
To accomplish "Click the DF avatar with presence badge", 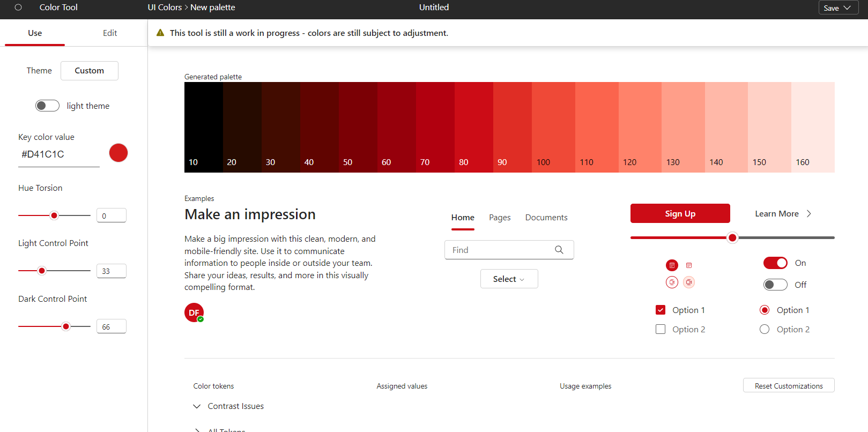I will click(194, 312).
